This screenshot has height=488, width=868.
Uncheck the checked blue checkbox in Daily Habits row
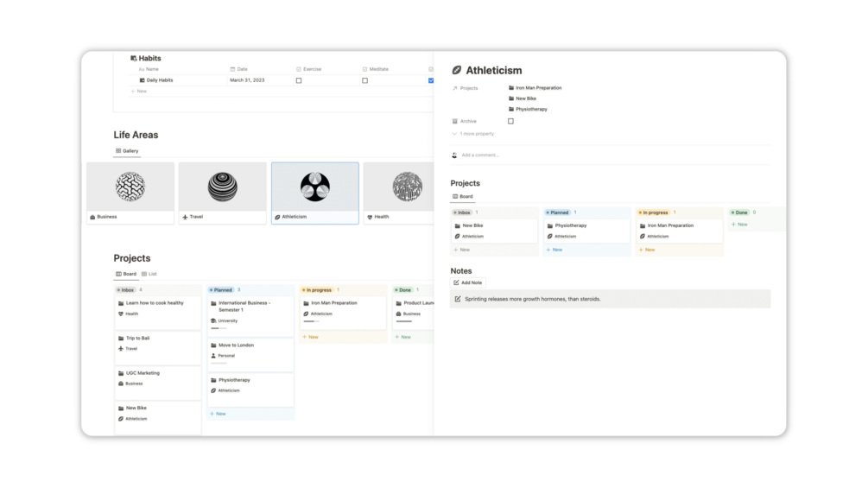(x=431, y=81)
